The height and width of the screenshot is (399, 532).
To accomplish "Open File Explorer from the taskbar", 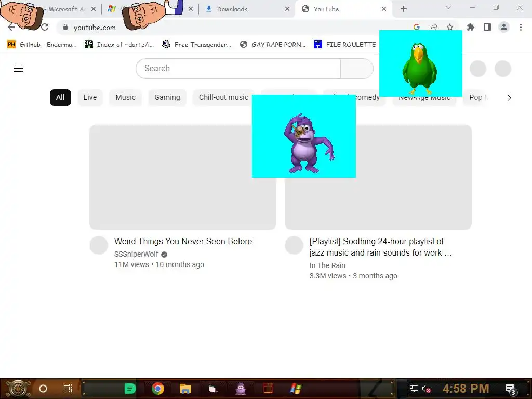I will point(185,389).
